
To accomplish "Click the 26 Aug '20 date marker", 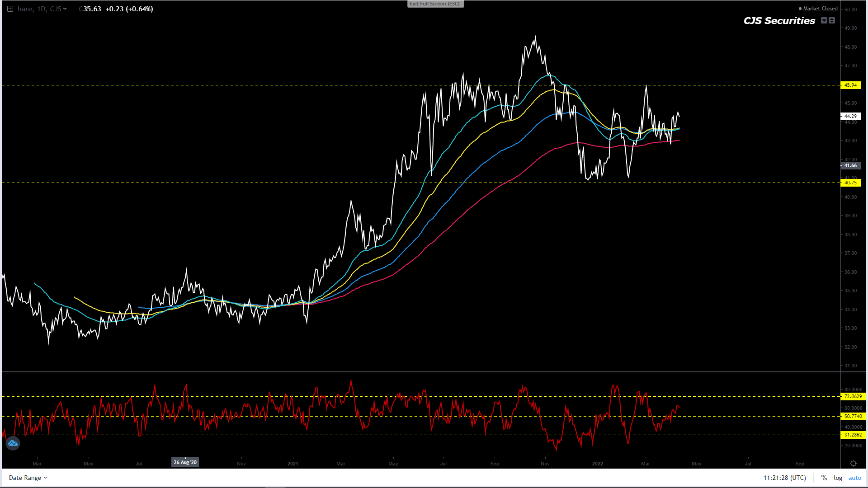I will tap(185, 462).
